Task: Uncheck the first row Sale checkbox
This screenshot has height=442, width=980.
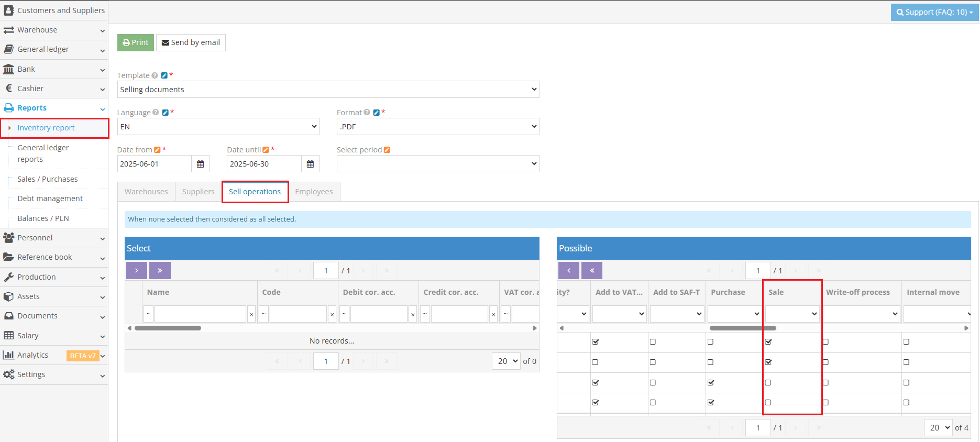Action: coord(768,342)
